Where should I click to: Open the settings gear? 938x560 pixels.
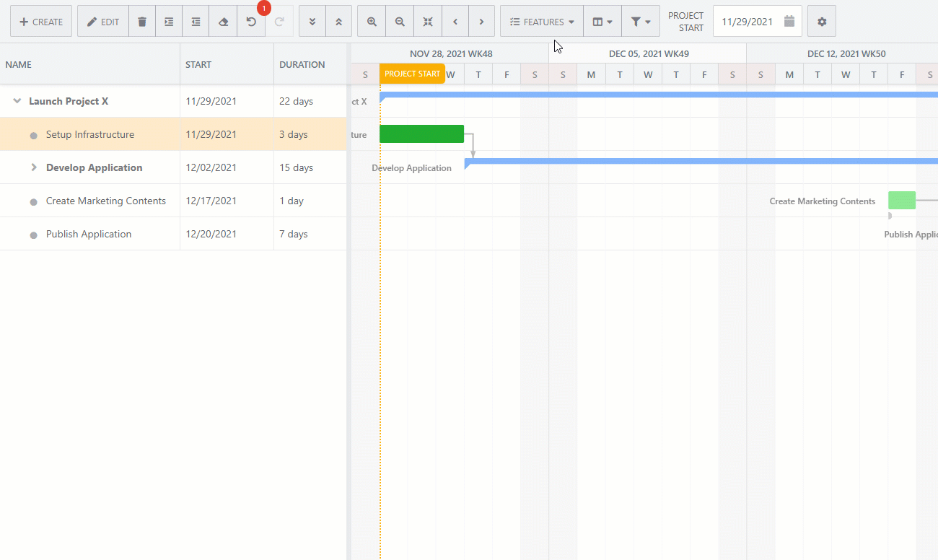click(x=821, y=22)
